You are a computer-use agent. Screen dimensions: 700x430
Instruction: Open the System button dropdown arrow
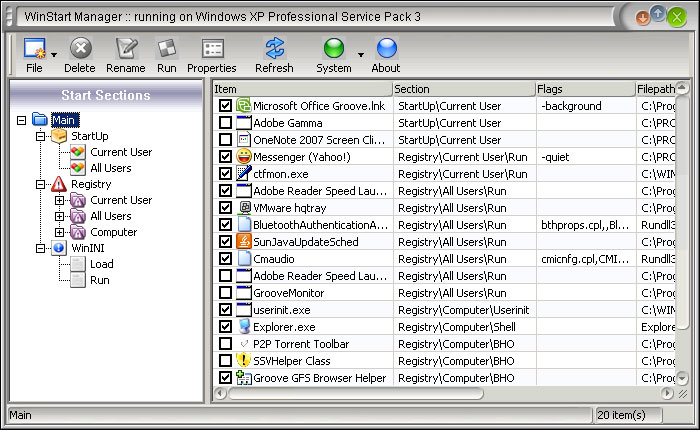(361, 54)
